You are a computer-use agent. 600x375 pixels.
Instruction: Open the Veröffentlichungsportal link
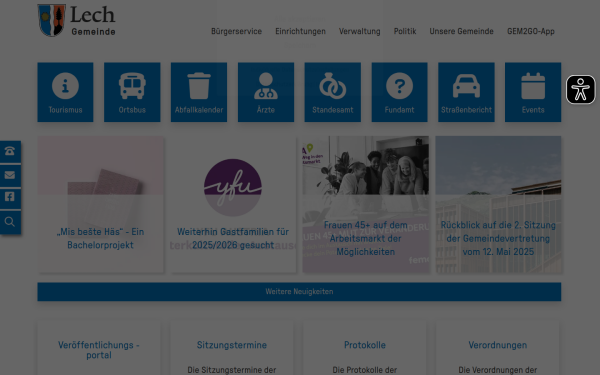pos(99,350)
